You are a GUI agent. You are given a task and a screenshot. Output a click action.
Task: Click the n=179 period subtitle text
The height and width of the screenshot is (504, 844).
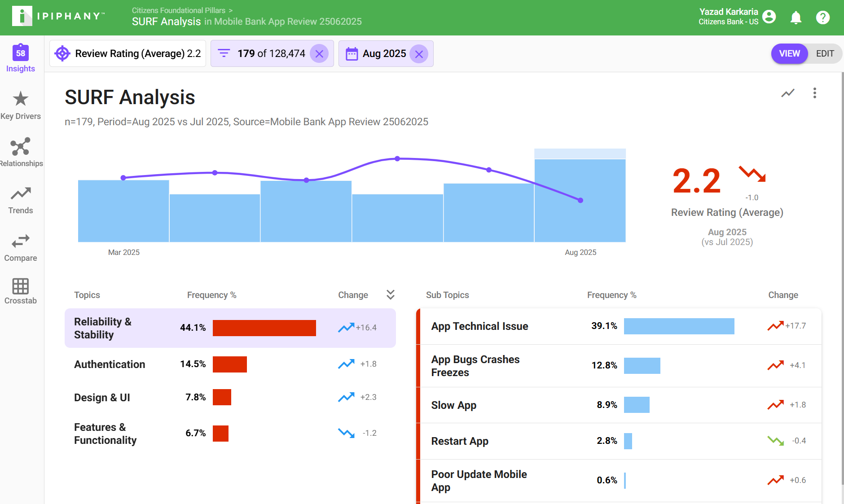(246, 122)
